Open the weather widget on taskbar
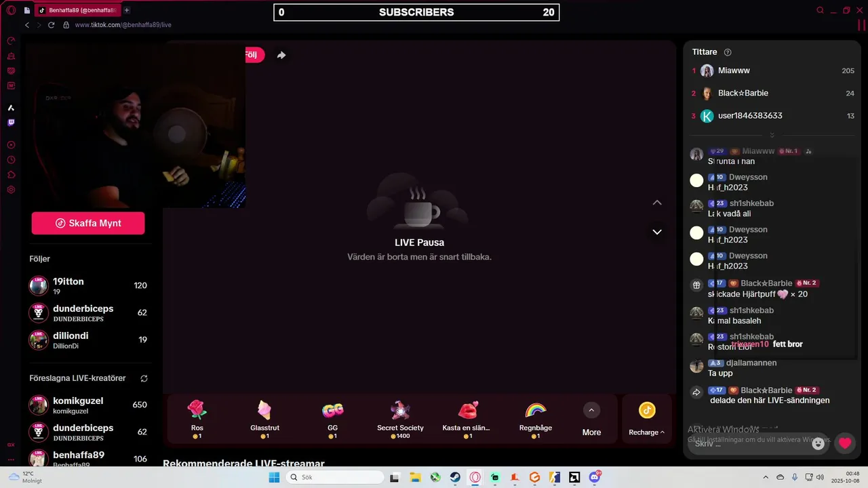868x488 pixels. (x=24, y=477)
